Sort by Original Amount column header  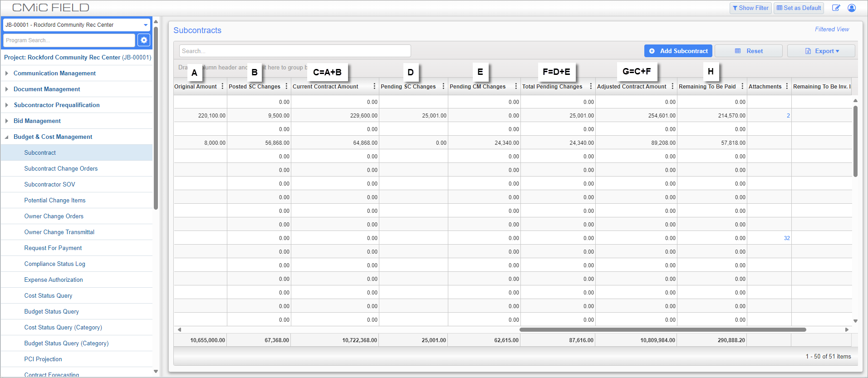click(x=196, y=86)
